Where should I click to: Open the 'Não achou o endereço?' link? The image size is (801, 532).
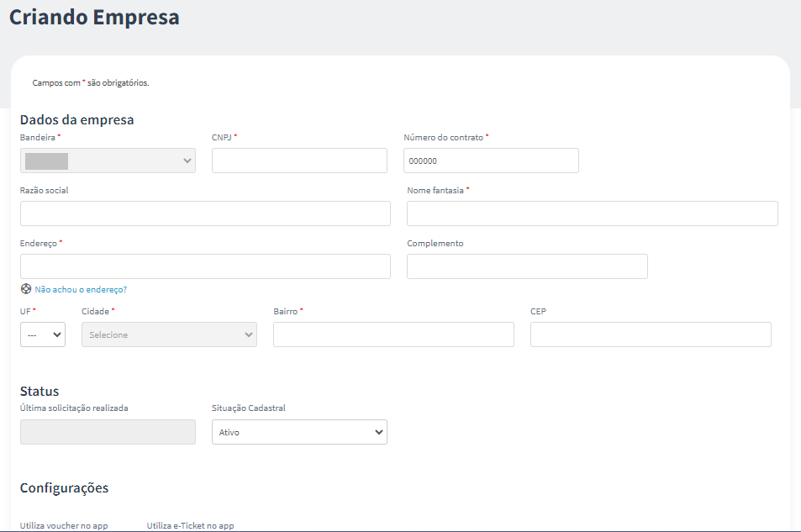(81, 290)
